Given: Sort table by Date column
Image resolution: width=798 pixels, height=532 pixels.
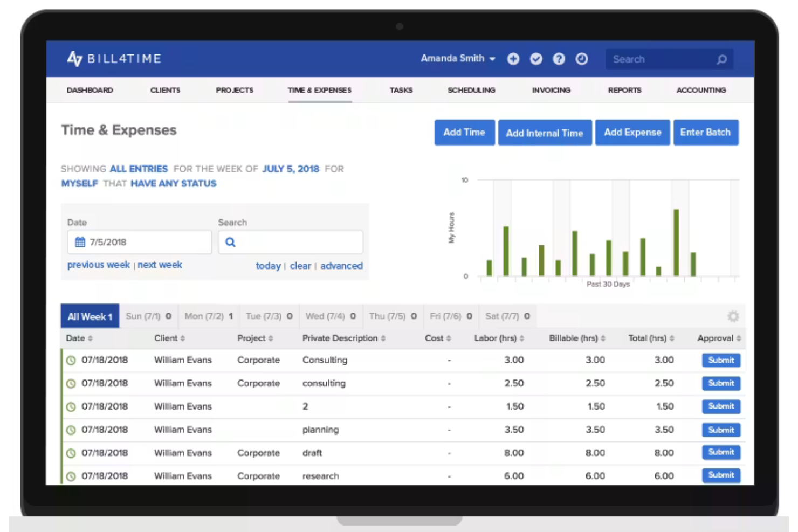Looking at the screenshot, I should (x=79, y=338).
